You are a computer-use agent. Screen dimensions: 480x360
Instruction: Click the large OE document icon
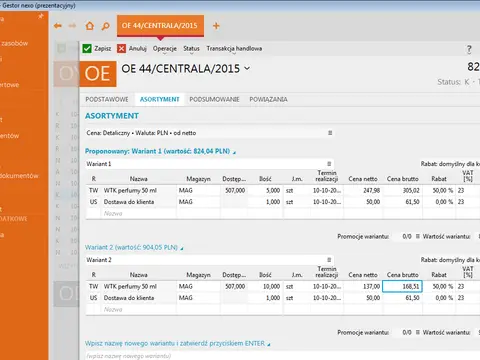coord(98,74)
